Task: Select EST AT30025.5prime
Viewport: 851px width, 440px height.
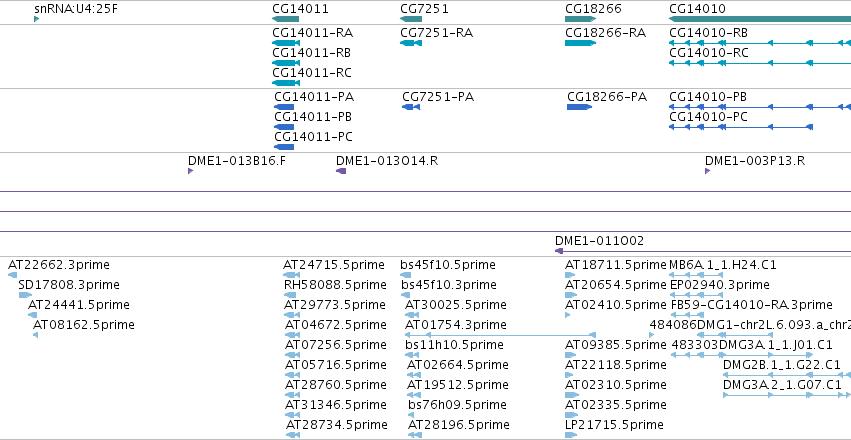Action: (456, 305)
